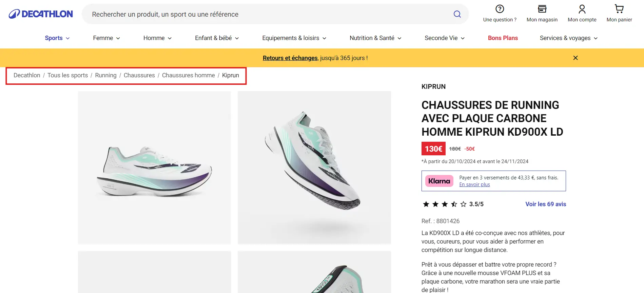The image size is (644, 293).
Task: Open the Bons Plans menu item
Action: pyautogui.click(x=503, y=38)
